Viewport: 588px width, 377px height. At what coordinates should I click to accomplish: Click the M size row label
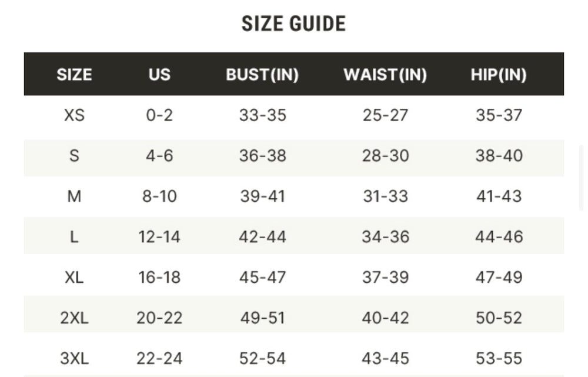click(x=74, y=196)
